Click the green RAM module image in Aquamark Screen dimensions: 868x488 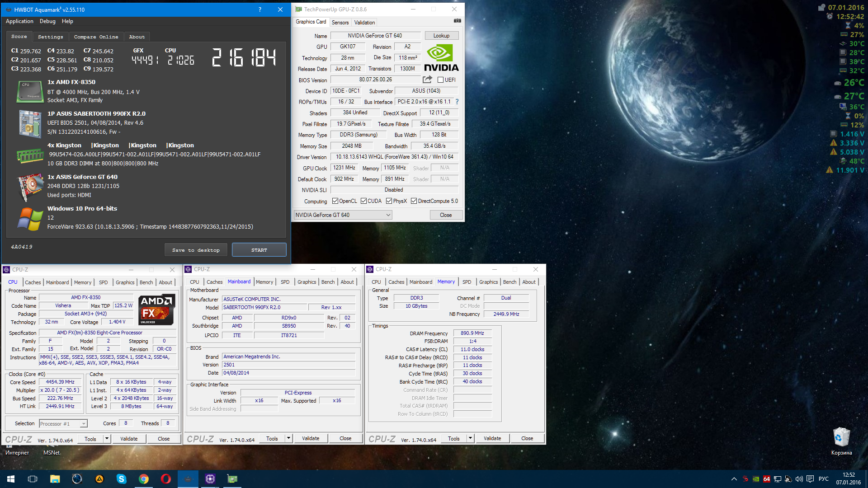pos(30,156)
